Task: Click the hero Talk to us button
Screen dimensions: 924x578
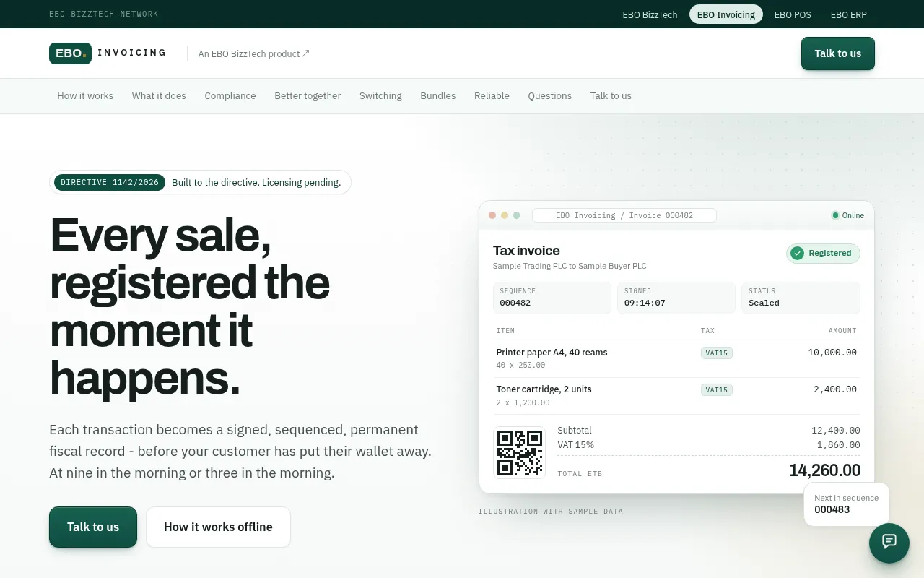Action: point(93,527)
